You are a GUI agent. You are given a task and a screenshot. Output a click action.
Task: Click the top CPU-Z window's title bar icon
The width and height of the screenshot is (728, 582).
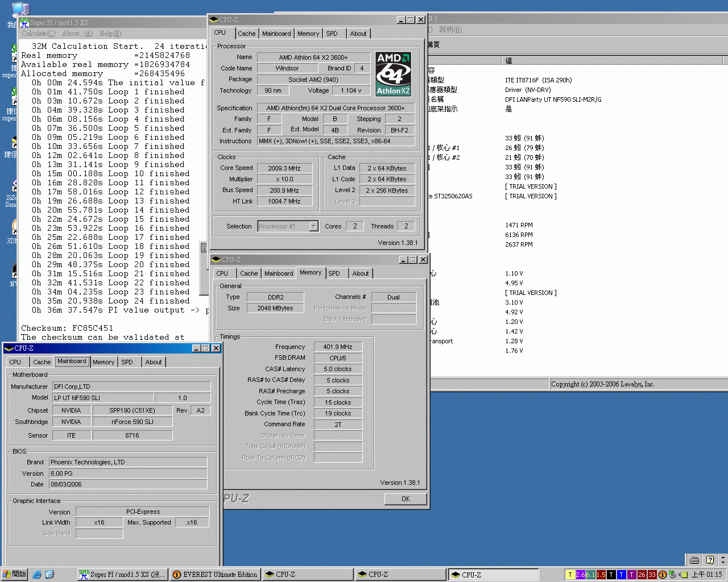pyautogui.click(x=214, y=20)
